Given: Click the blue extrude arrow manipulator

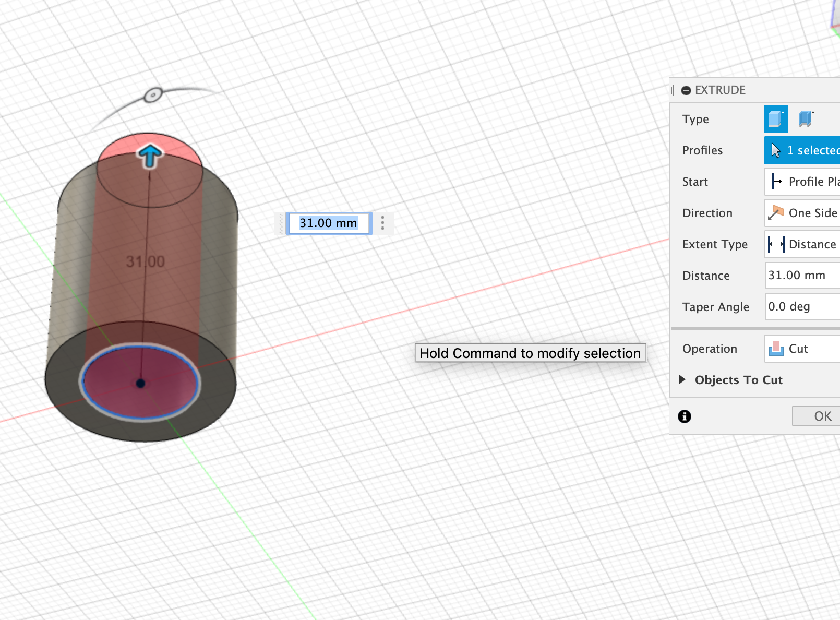Looking at the screenshot, I should [150, 156].
